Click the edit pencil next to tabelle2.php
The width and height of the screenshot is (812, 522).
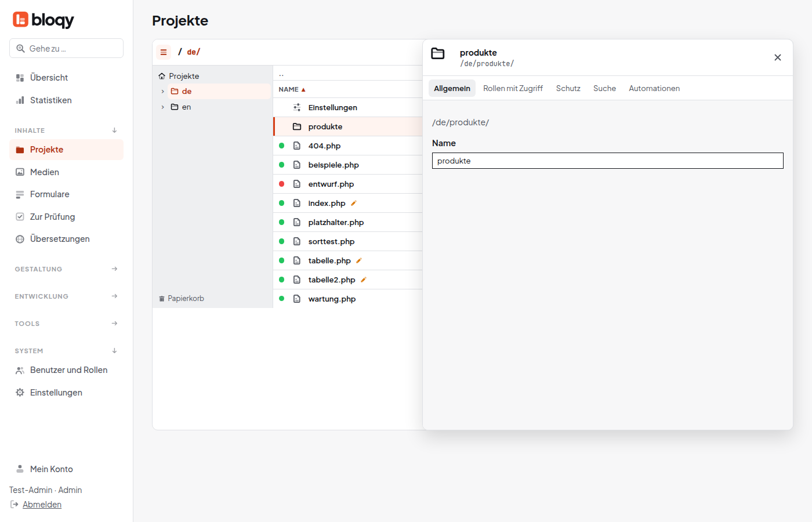coord(364,280)
